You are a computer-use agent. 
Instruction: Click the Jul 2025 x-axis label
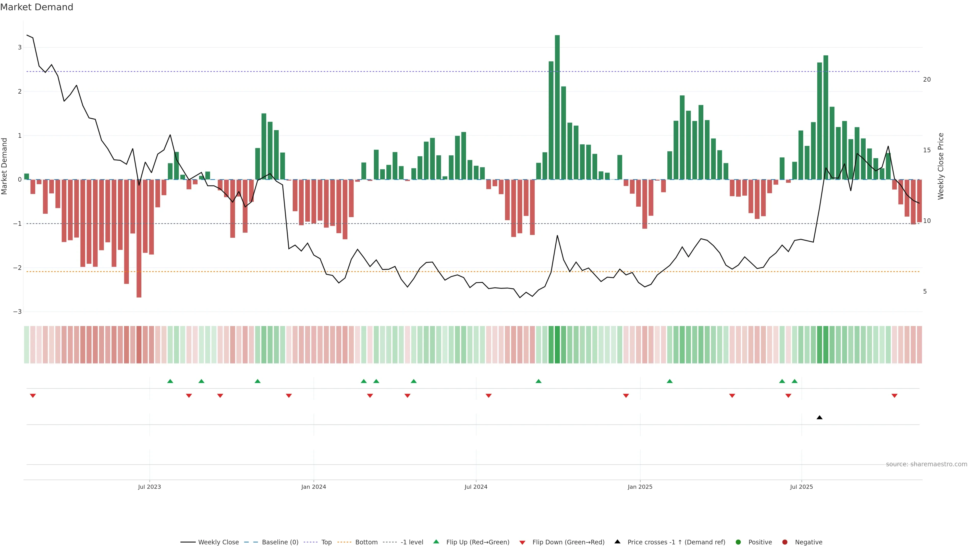pyautogui.click(x=801, y=487)
